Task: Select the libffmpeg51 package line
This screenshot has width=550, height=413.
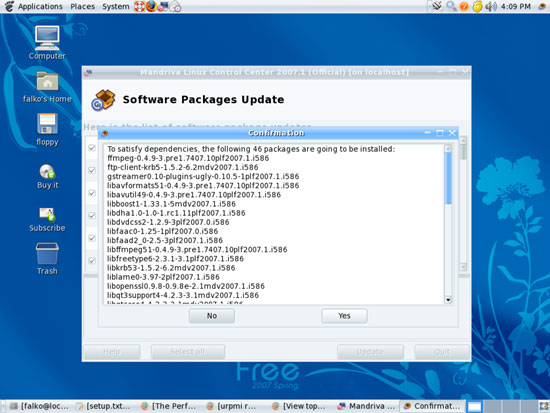Action: pyautogui.click(x=197, y=249)
